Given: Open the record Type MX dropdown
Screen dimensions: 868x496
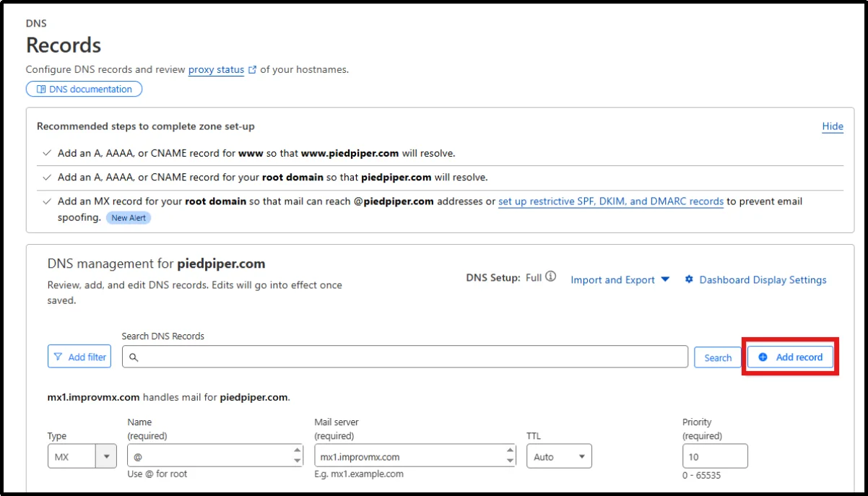Looking at the screenshot, I should [x=82, y=456].
